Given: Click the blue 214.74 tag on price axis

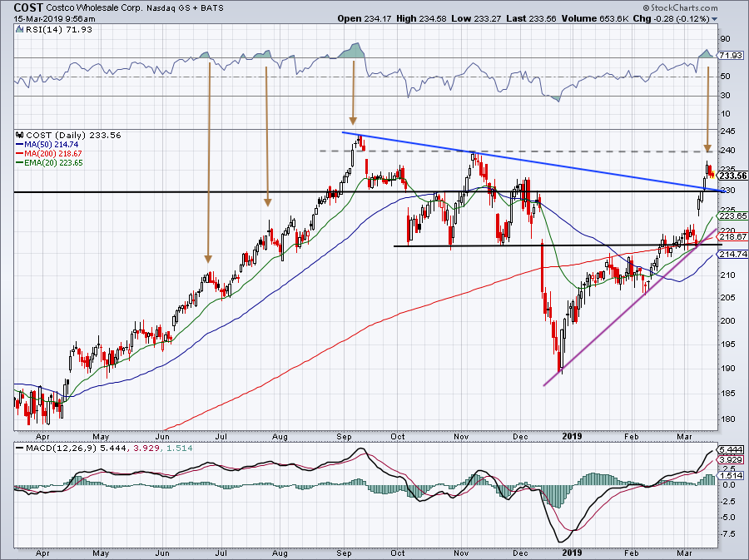Looking at the screenshot, I should pyautogui.click(x=733, y=255).
